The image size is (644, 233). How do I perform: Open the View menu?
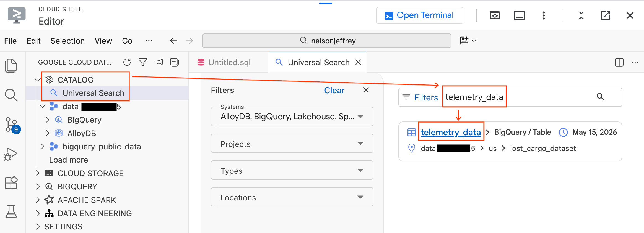(x=103, y=41)
